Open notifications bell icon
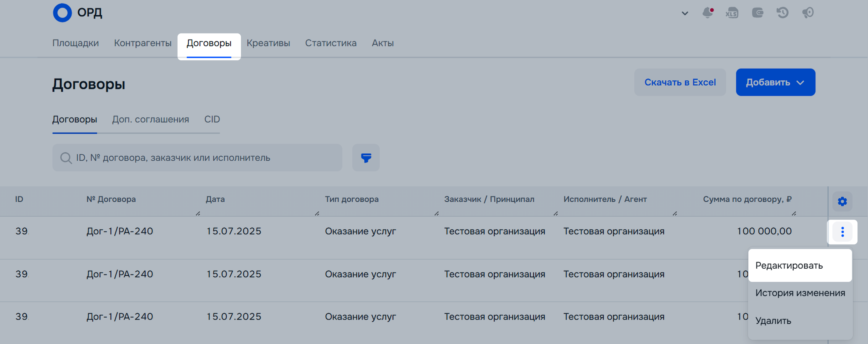 pos(708,13)
